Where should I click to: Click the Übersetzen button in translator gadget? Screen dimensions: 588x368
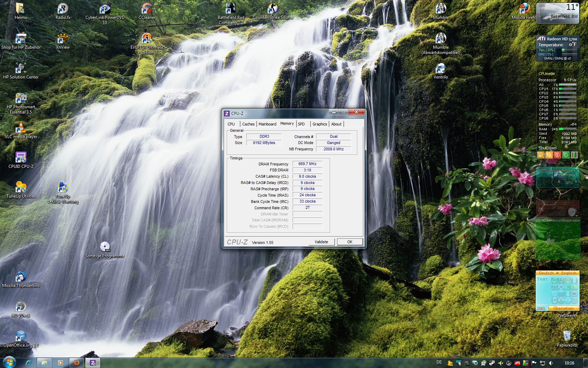coord(563,308)
